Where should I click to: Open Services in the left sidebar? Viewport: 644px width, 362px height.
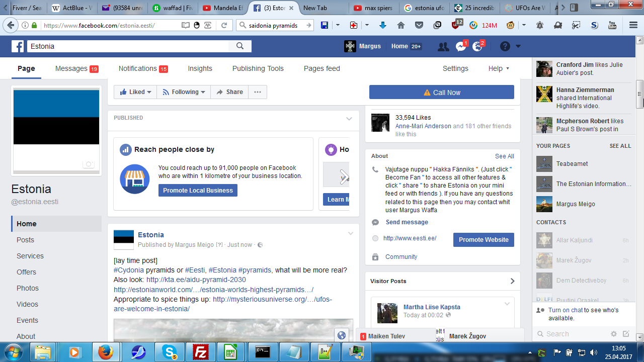[30, 256]
